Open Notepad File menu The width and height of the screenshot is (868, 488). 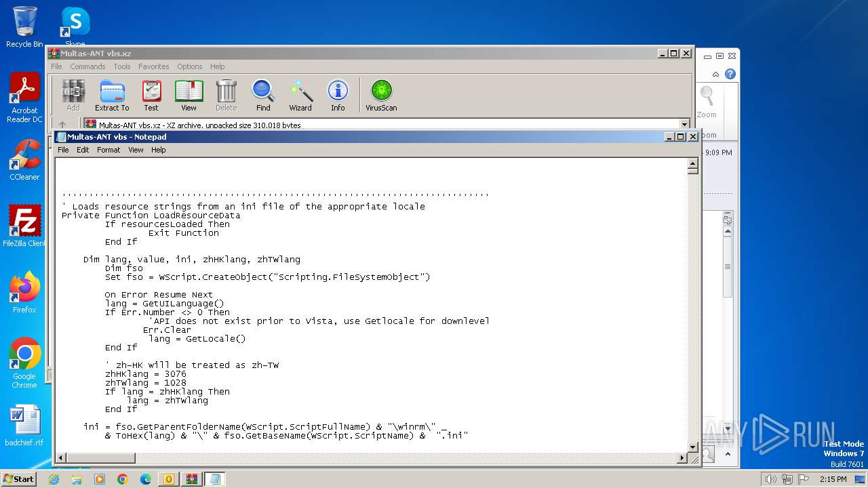click(63, 150)
